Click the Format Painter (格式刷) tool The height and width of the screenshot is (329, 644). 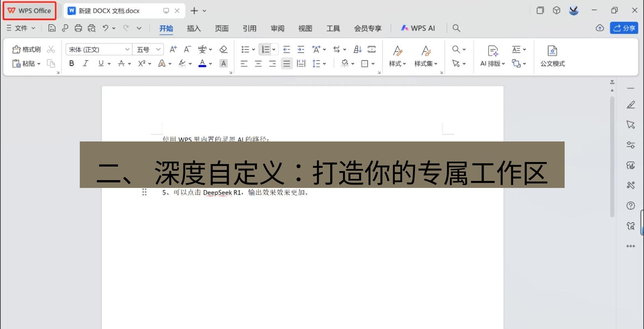(x=27, y=49)
